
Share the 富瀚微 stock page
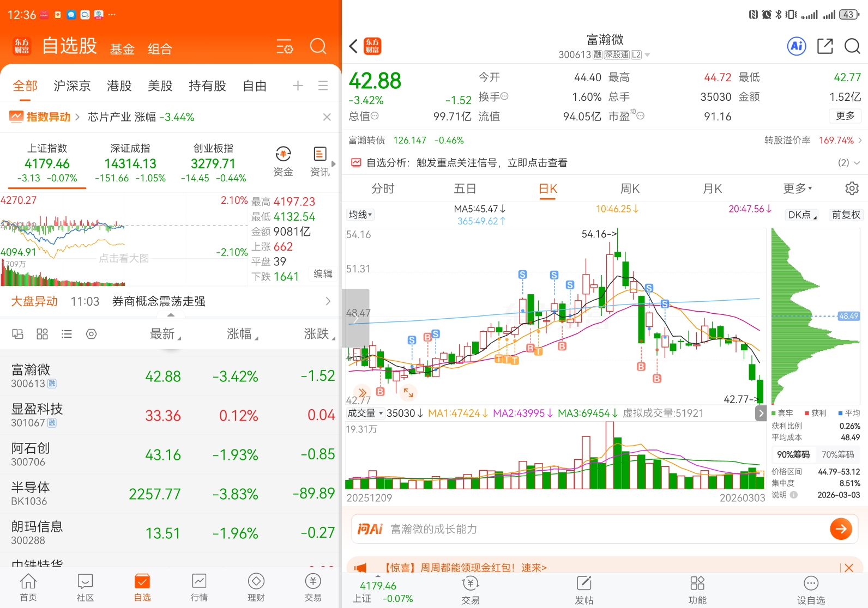tap(825, 46)
